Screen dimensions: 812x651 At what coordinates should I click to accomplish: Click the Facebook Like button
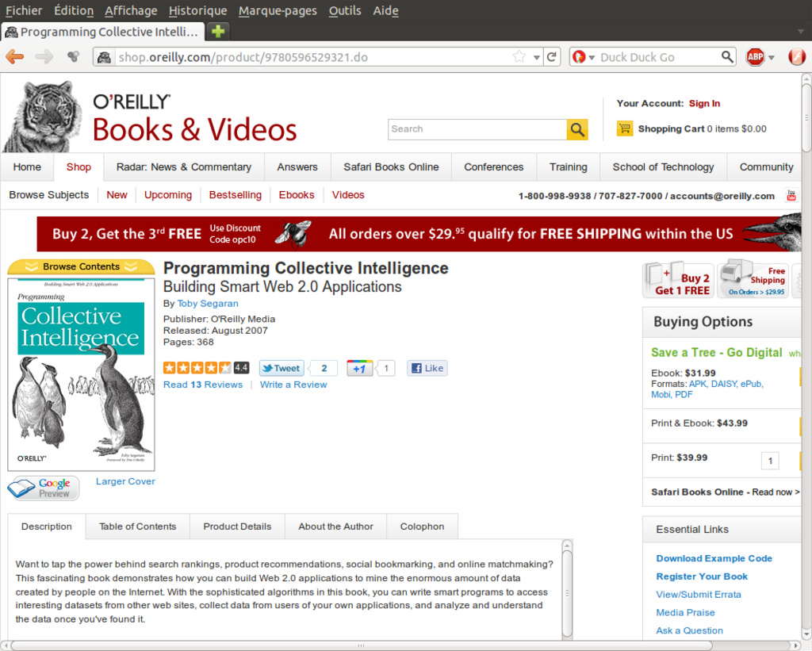(x=427, y=368)
